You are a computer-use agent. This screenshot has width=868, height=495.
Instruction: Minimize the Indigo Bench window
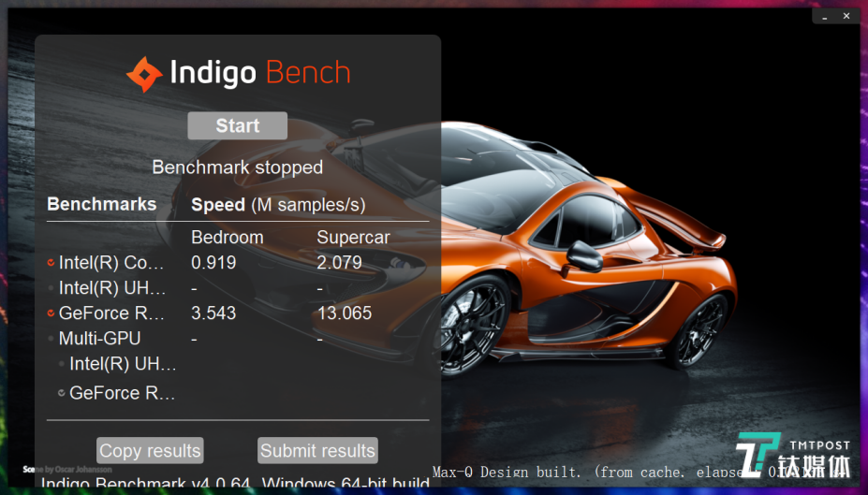(x=825, y=17)
